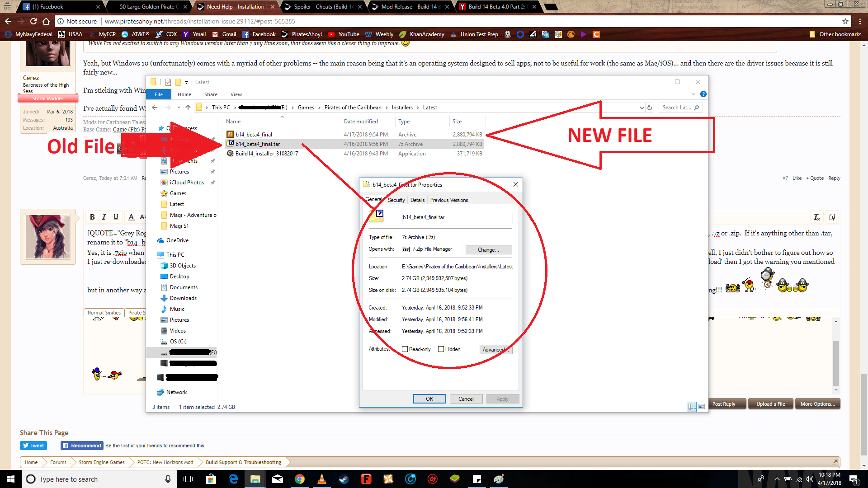Open VLC from the taskbar
This screenshot has height=488, width=868.
321,479
